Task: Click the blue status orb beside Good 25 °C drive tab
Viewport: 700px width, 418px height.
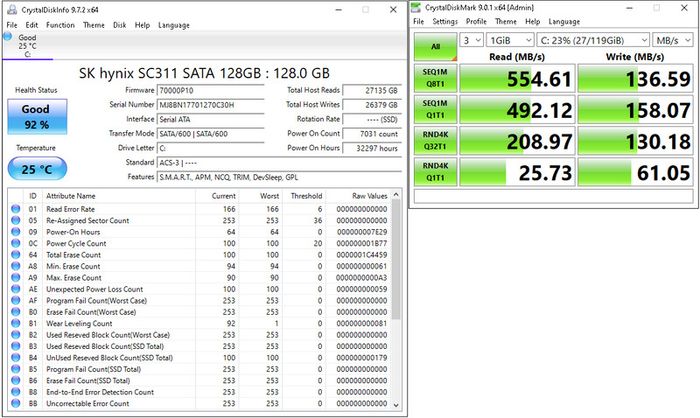Action: click(8, 37)
